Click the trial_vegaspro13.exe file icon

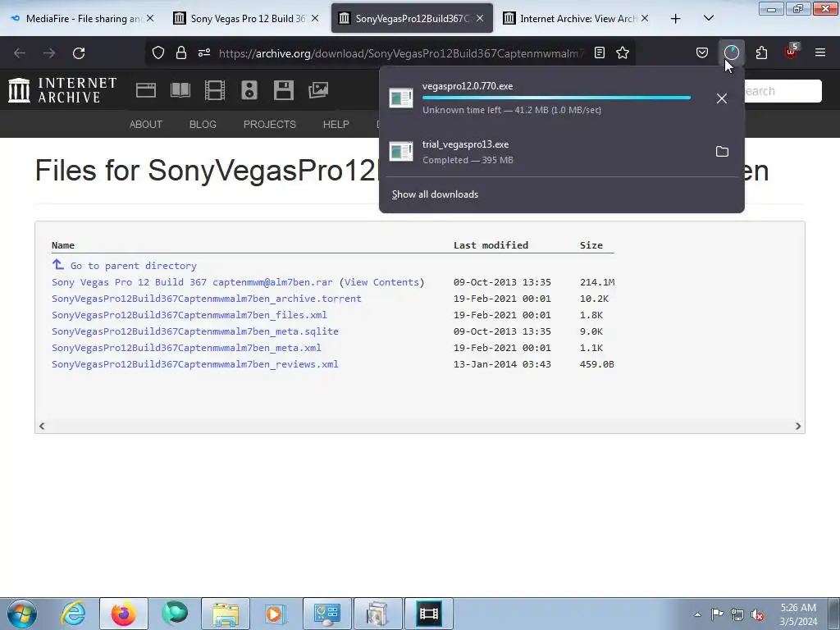pos(400,152)
